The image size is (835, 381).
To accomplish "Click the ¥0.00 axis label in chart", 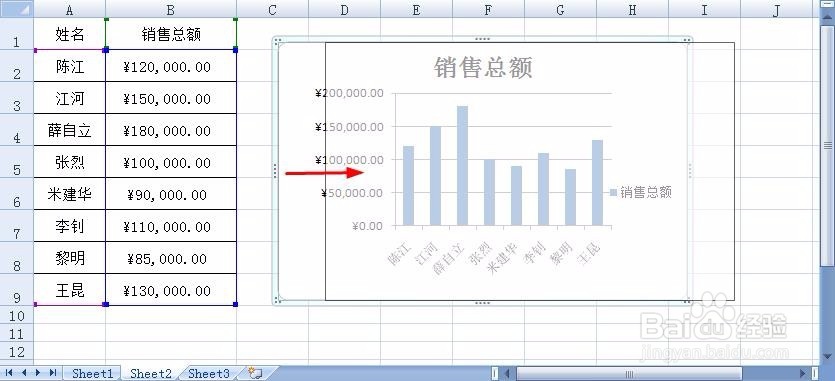I will [x=367, y=226].
